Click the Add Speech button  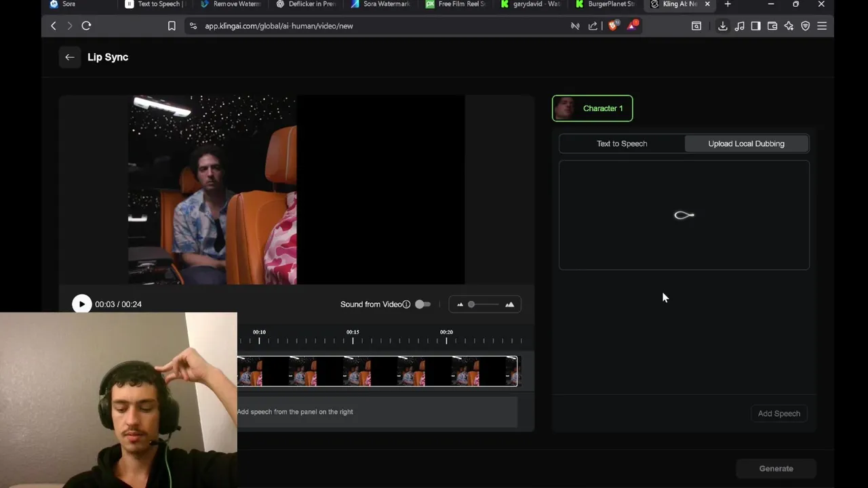click(779, 413)
